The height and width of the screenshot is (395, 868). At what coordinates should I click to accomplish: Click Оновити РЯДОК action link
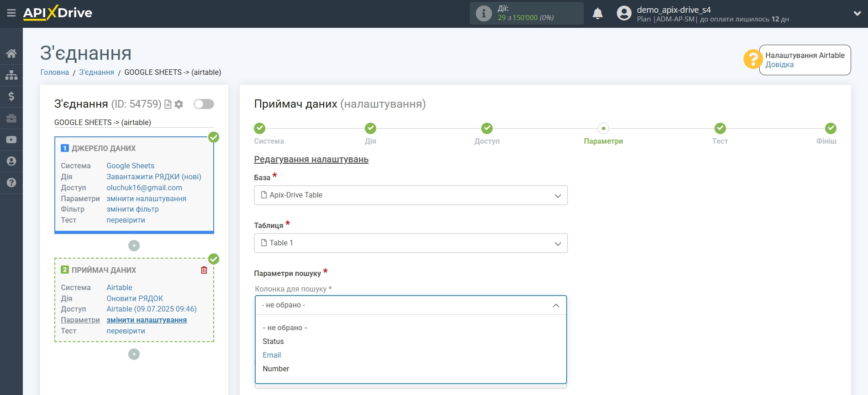(x=135, y=298)
